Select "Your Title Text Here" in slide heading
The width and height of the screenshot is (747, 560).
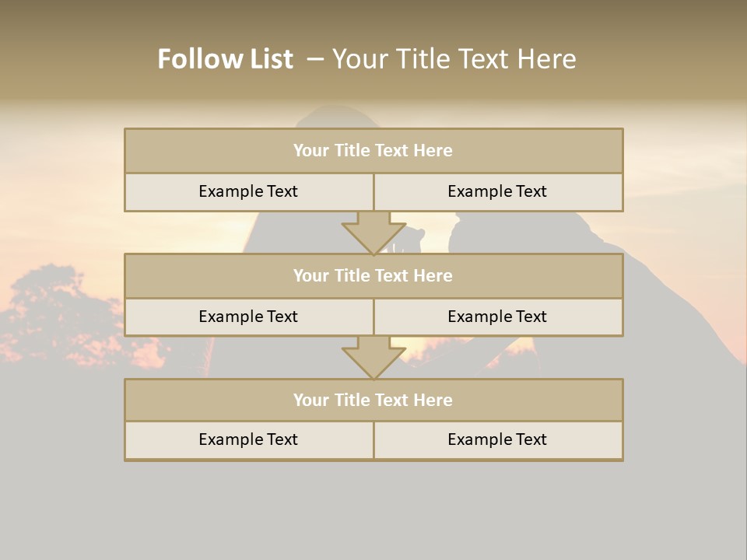454,59
